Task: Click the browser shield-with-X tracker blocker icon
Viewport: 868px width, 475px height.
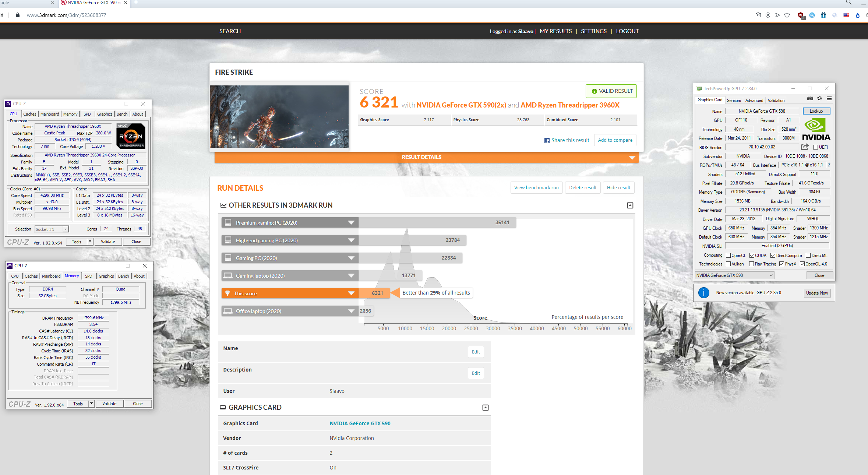Action: pyautogui.click(x=768, y=15)
